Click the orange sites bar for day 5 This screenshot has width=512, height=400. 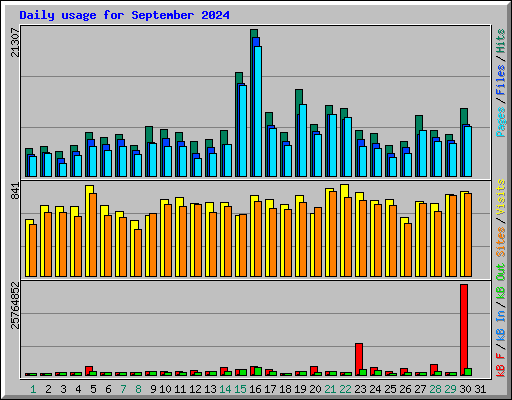[93, 235]
